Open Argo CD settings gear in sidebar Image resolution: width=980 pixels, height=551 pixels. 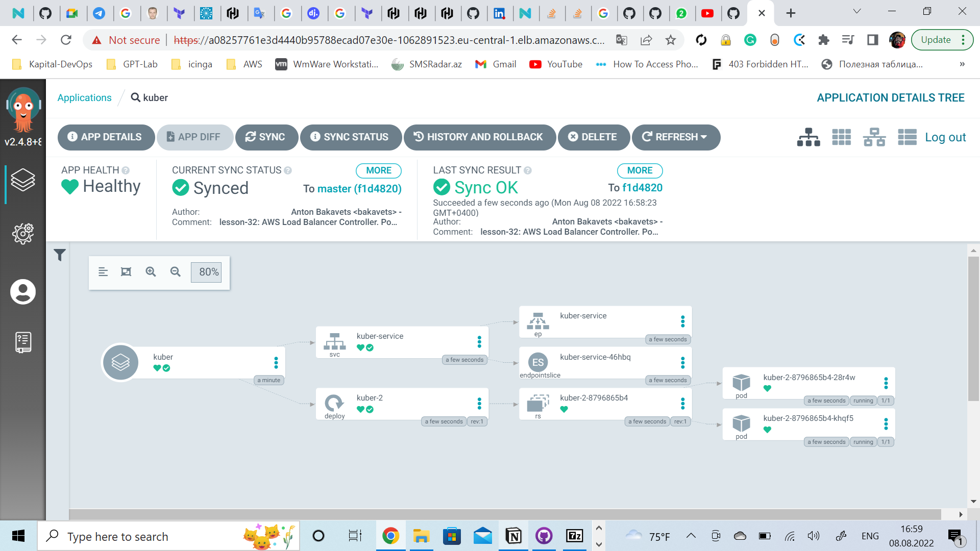point(23,234)
